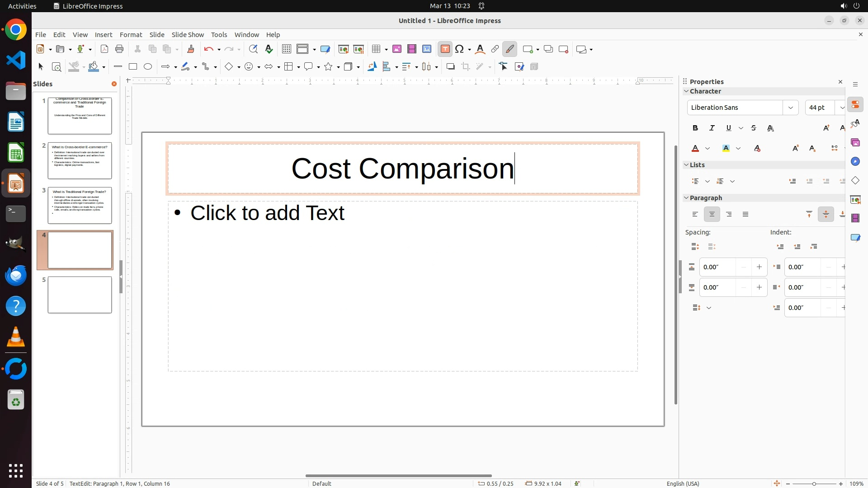Toggle Bold in Character panel
Screen dimensions: 868x488
(695, 128)
